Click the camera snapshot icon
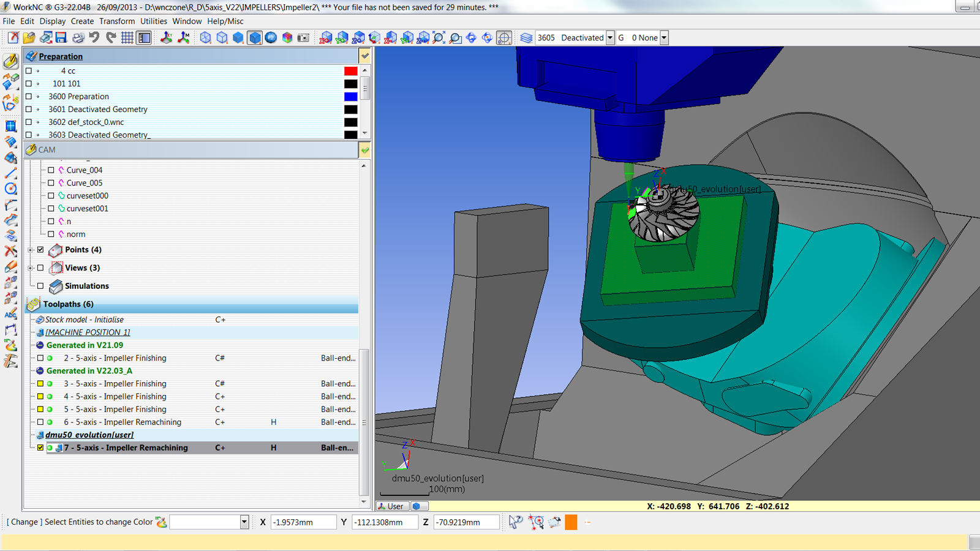 click(303, 38)
